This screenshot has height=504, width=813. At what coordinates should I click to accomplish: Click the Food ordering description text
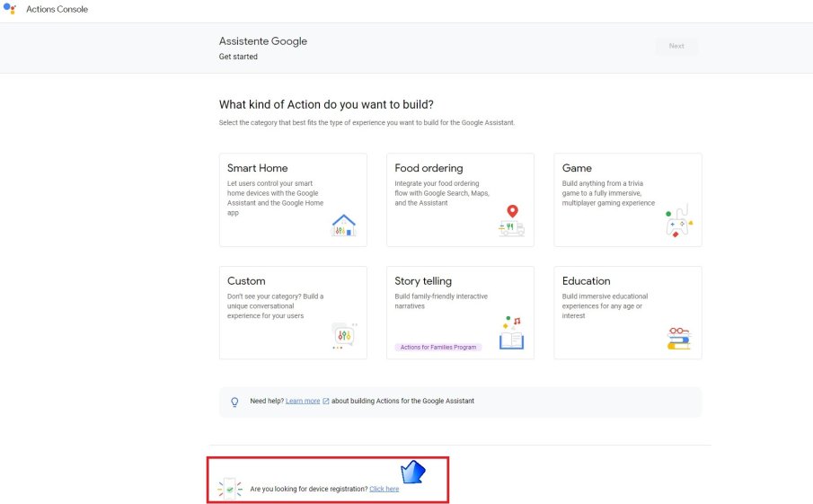click(442, 193)
